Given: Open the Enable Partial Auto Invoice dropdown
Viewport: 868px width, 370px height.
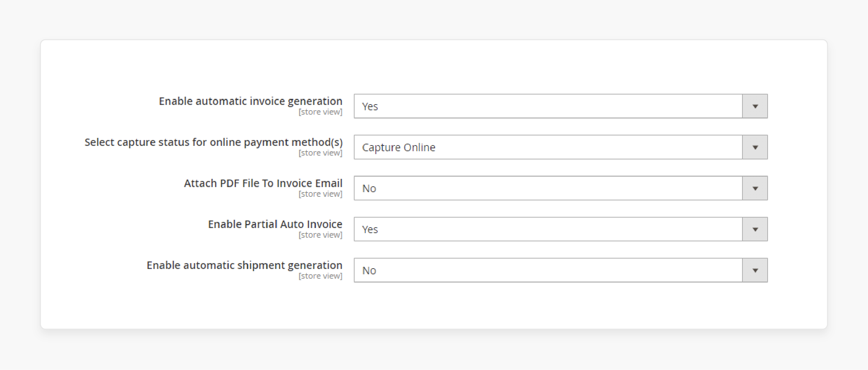Looking at the screenshot, I should pos(560,229).
